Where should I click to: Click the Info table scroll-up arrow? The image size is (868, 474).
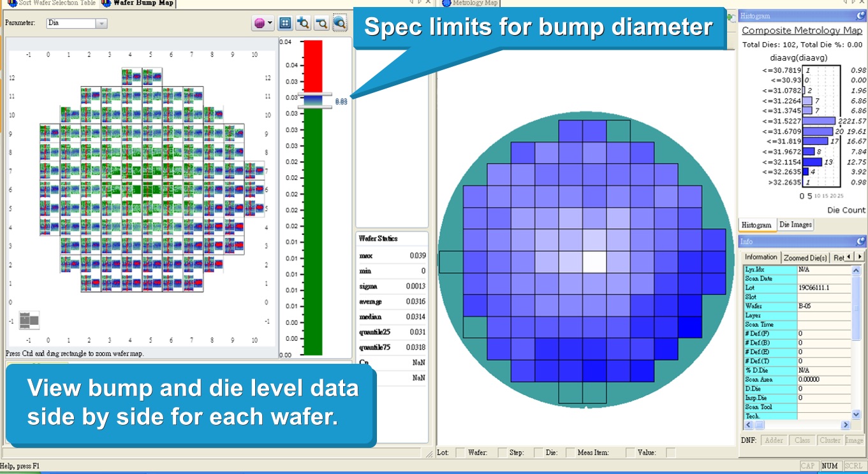click(856, 270)
